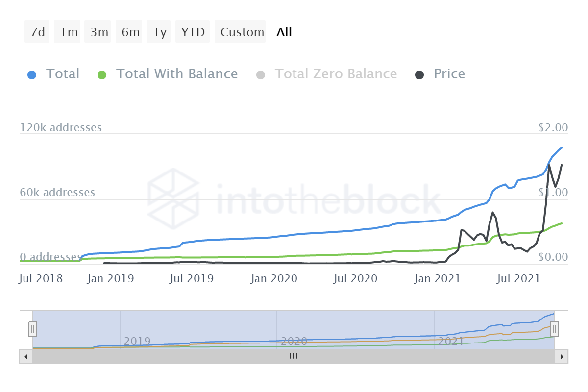588x392 pixels.
Task: Toggle the Total series in legend
Action: 62,74
